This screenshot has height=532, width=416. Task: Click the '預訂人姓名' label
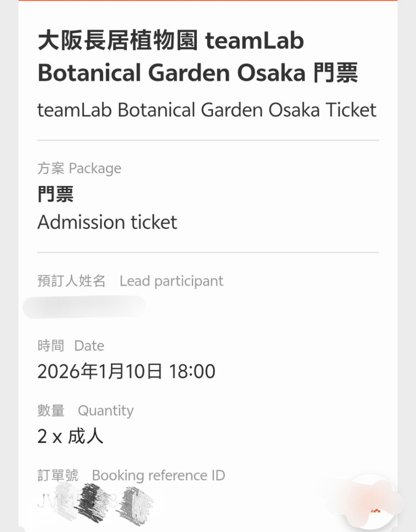point(71,281)
